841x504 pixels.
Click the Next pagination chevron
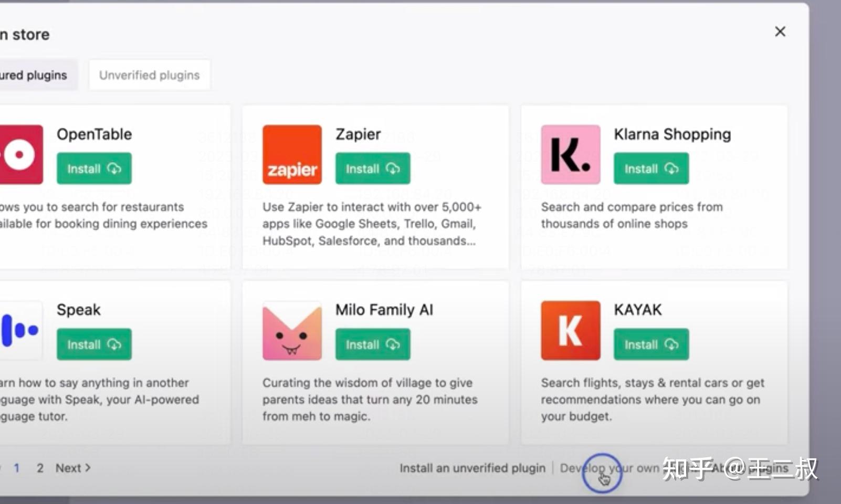tap(87, 467)
